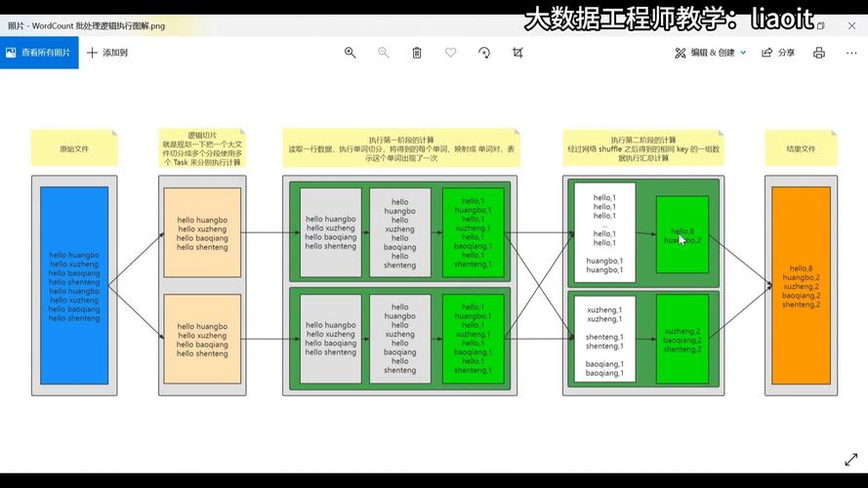The height and width of the screenshot is (488, 868).
Task: Click the white box listing xuzheng,1 shenteng,1
Action: point(604,339)
